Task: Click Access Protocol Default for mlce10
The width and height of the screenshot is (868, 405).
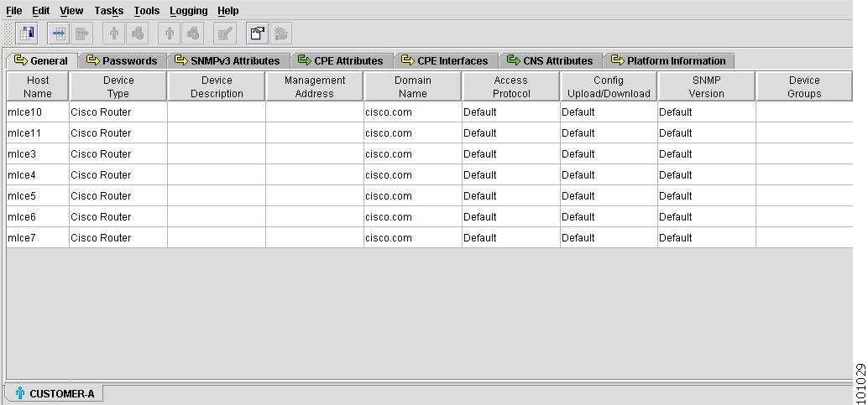Action: point(511,112)
